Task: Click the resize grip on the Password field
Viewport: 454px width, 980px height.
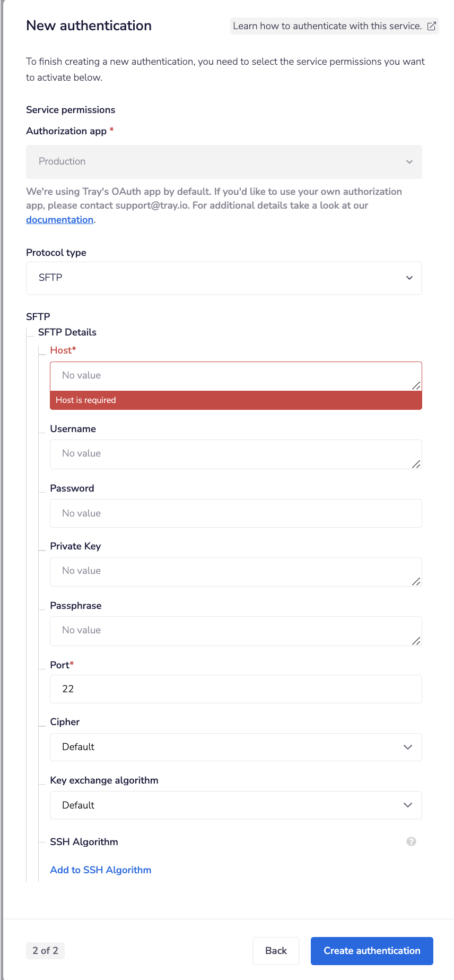Action: 417,524
